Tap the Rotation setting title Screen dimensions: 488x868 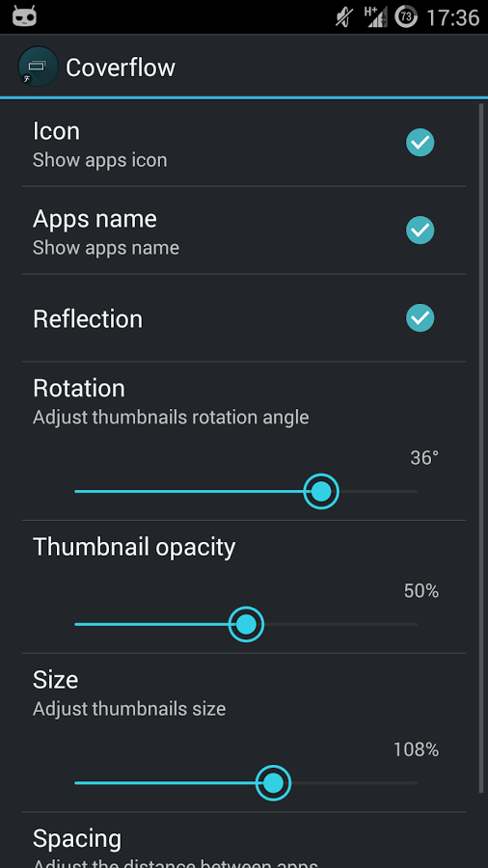[78, 388]
